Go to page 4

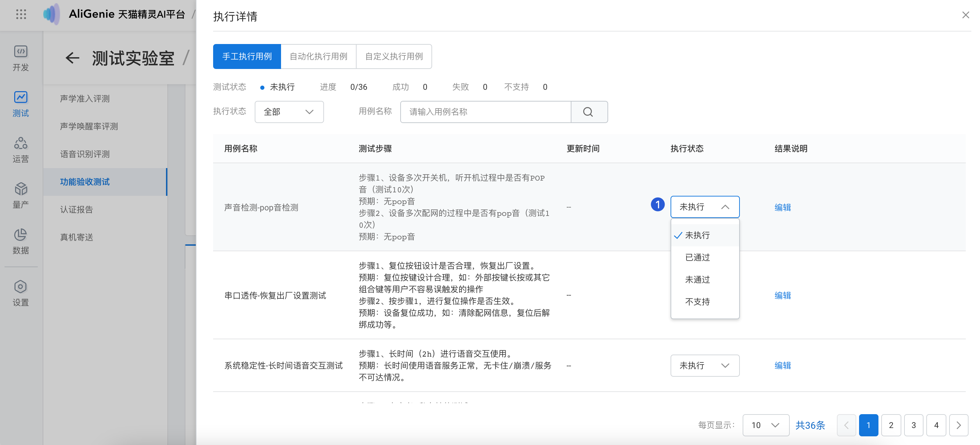[936, 425]
